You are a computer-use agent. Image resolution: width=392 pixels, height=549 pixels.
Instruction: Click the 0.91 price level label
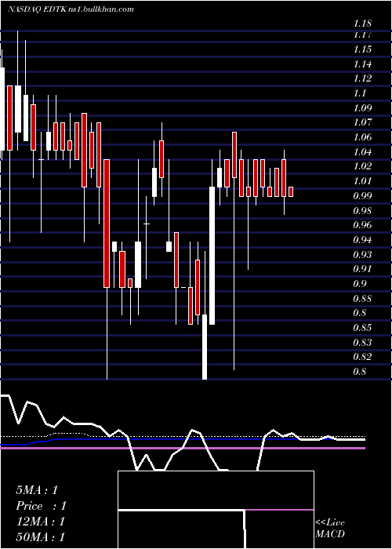362,269
